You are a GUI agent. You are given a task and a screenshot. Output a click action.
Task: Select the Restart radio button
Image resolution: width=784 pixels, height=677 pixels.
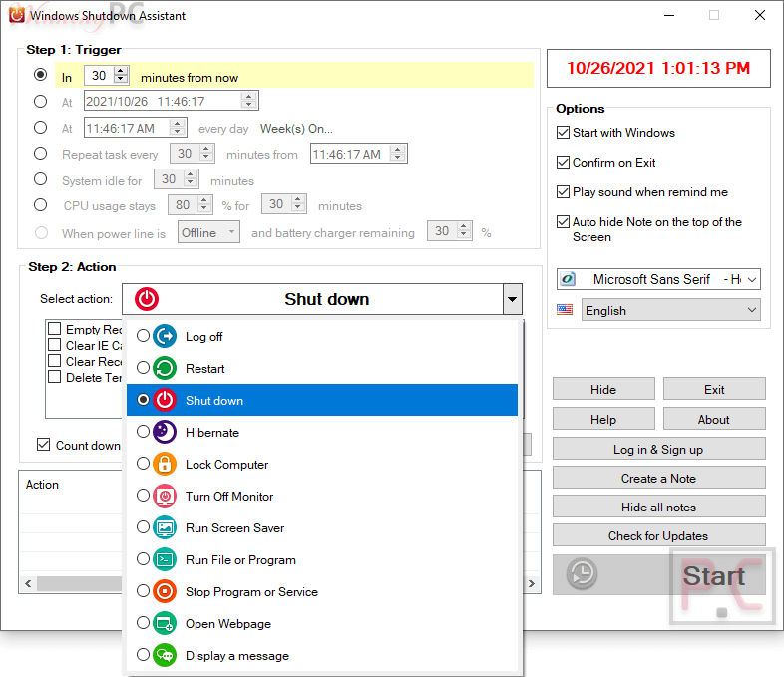(143, 368)
